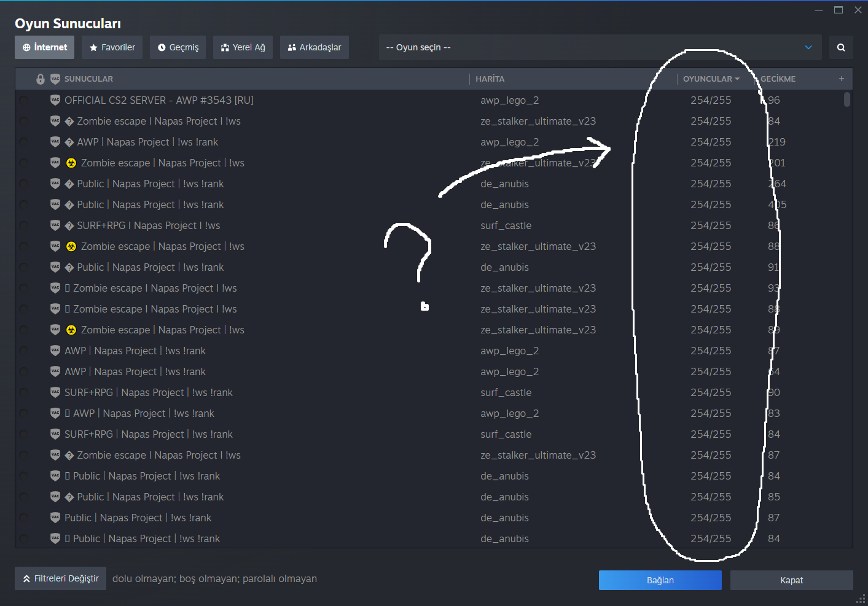Open the Geçmiş history tab
Image resolution: width=868 pixels, height=606 pixels.
click(x=178, y=47)
